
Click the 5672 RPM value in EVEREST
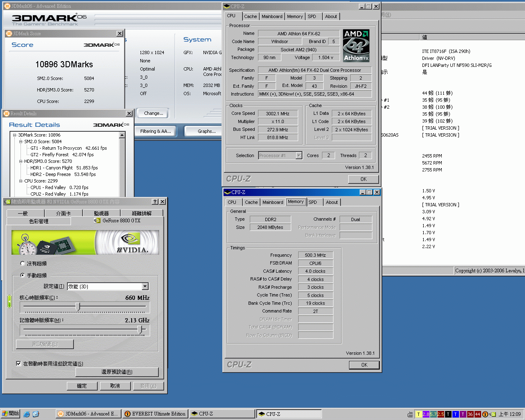point(432,163)
